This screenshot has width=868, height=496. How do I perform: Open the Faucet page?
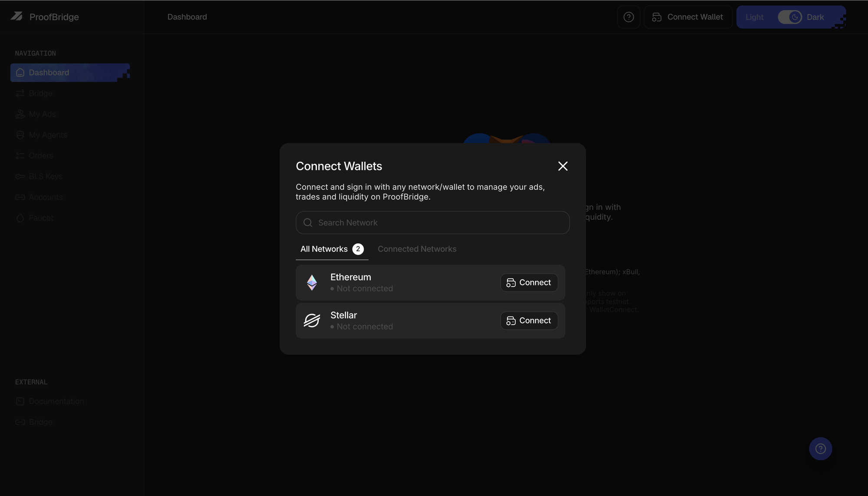click(x=70, y=218)
